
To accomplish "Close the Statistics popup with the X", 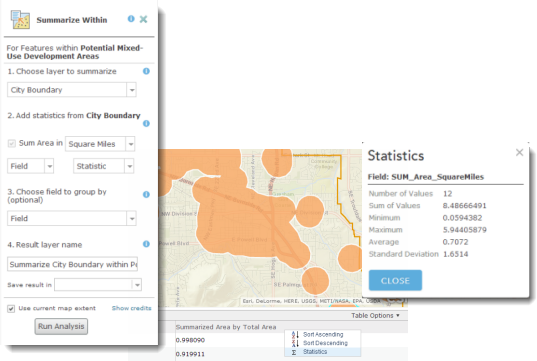I will point(519,152).
